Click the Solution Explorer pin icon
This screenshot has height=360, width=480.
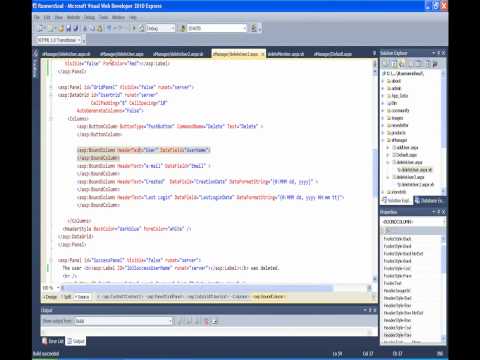point(439,53)
